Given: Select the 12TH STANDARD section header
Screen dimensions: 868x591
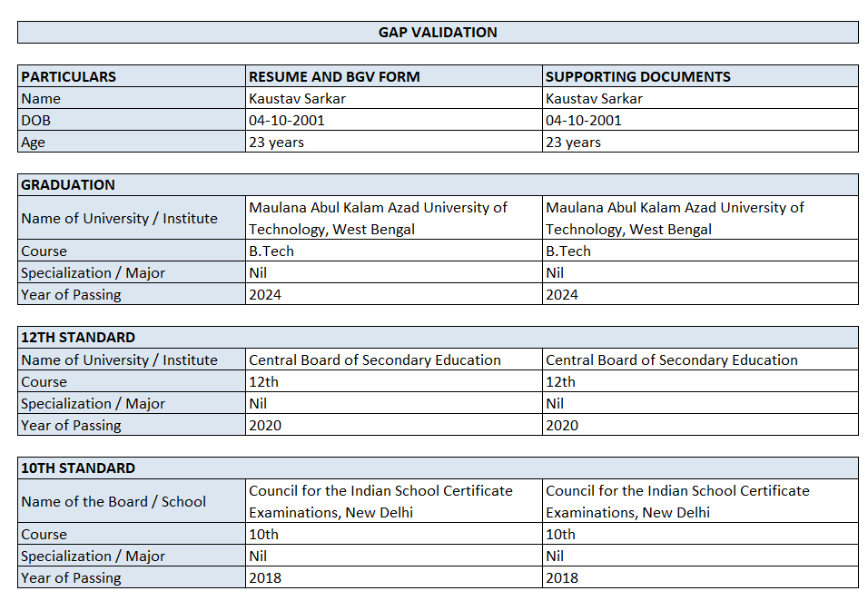Looking at the screenshot, I should [78, 338].
